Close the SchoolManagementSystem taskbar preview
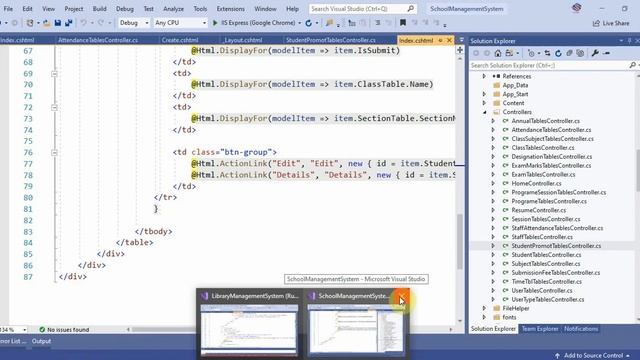Screen dimensions: 640x360 [402, 296]
